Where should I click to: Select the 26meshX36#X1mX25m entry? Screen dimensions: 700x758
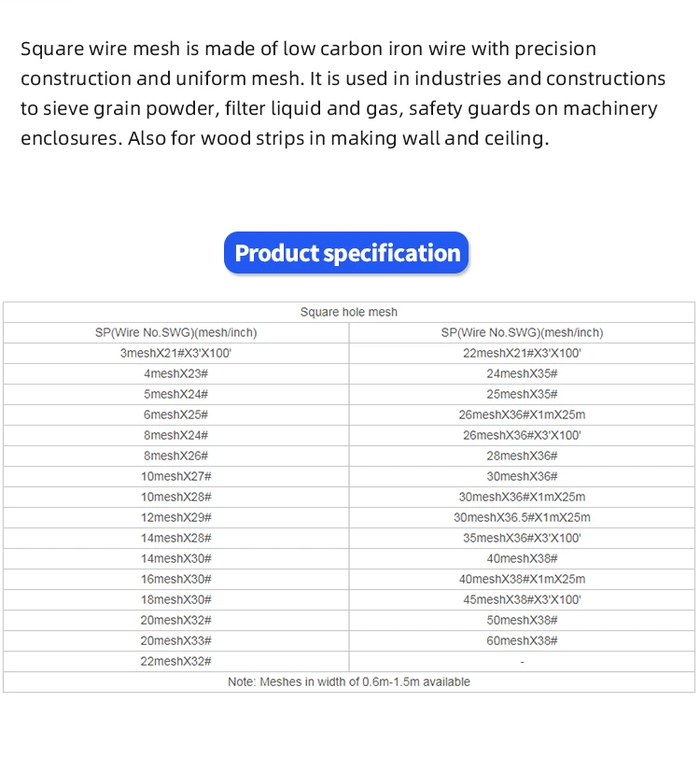(522, 414)
